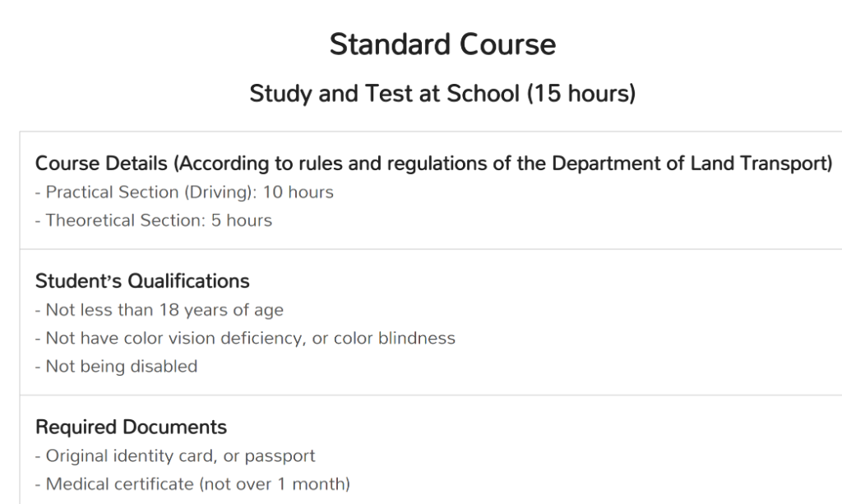
Task: Click the color blindness phrase
Action: pyautogui.click(x=394, y=338)
